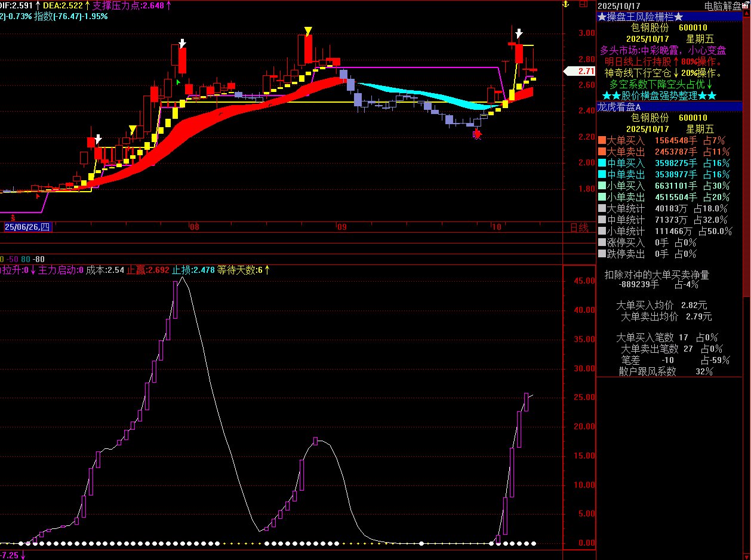Click the yellow triangle marker above the late-August candle
Image resolution: width=751 pixels, height=560 pixels.
pos(308,30)
